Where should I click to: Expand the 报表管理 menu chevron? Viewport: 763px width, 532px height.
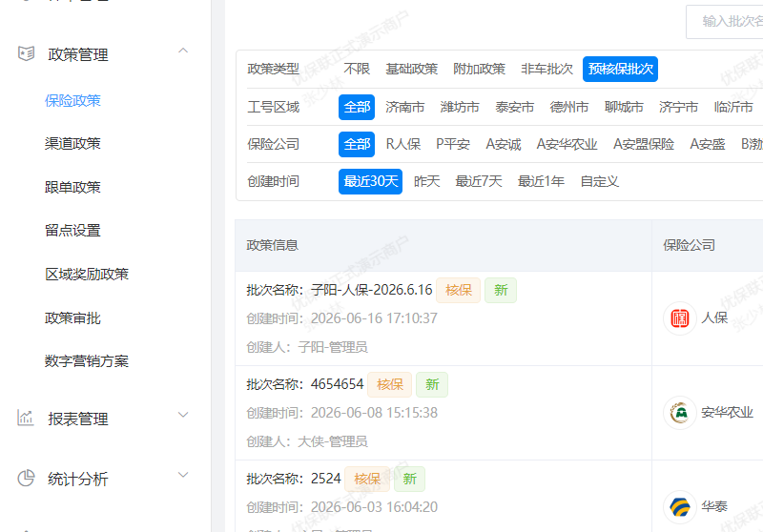point(183,415)
